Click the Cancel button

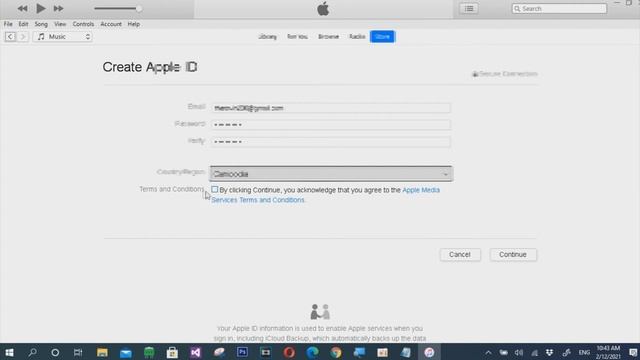point(460,254)
